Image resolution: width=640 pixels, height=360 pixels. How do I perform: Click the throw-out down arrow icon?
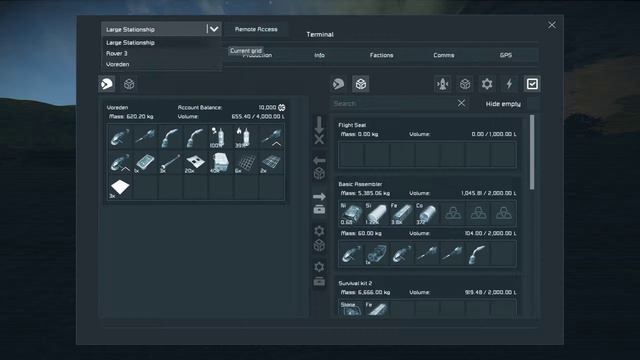[319, 131]
